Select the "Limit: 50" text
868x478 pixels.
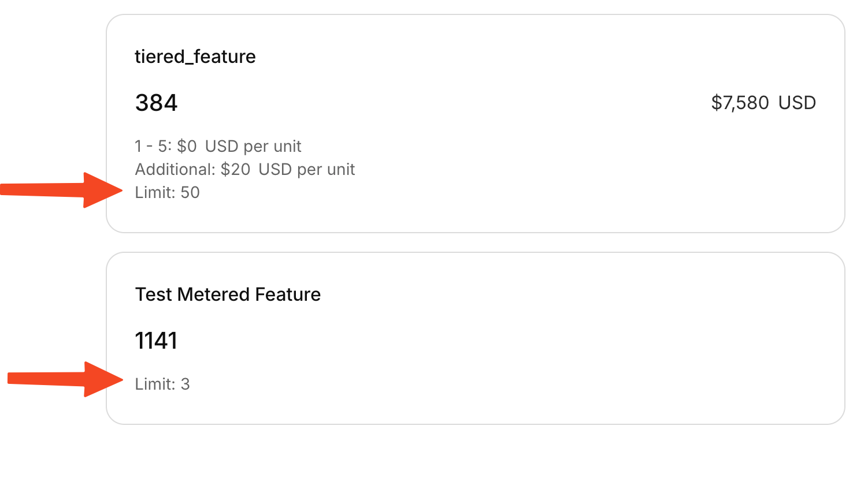tap(167, 193)
